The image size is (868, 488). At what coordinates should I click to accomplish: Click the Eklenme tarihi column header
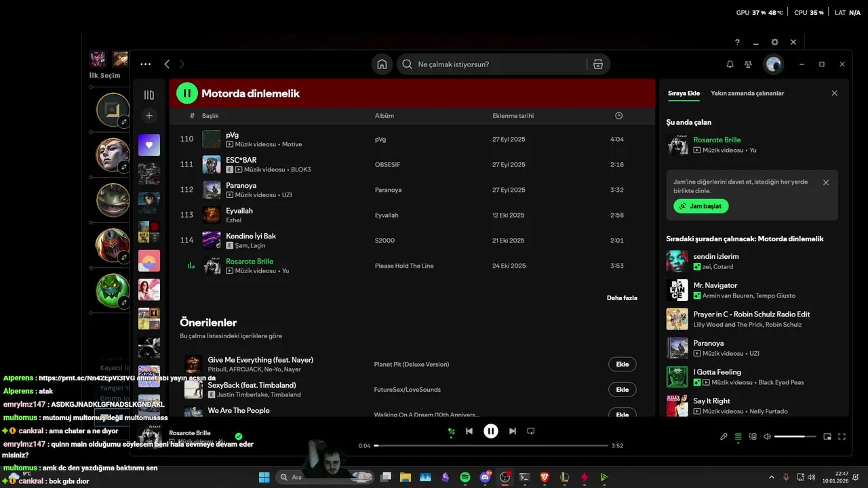(x=513, y=116)
